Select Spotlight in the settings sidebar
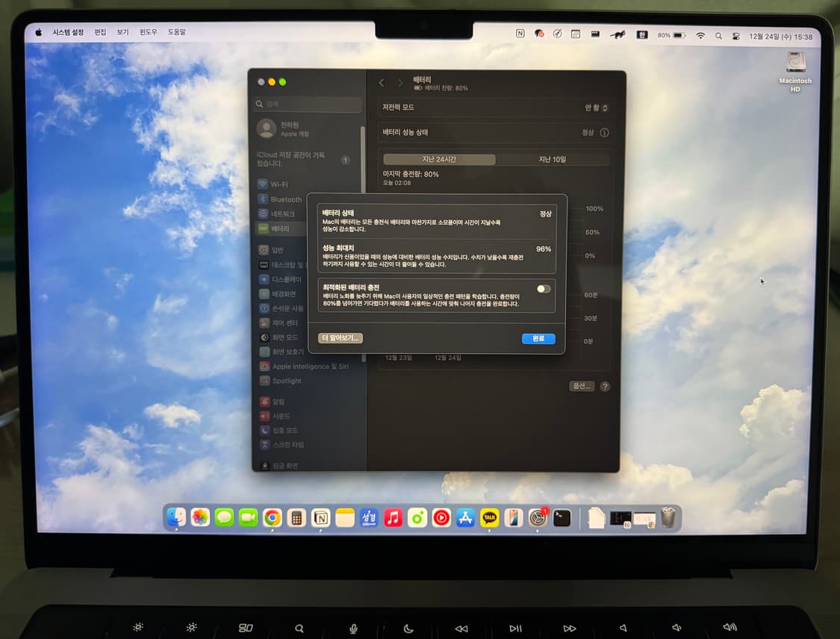Image resolution: width=840 pixels, height=639 pixels. click(x=283, y=381)
